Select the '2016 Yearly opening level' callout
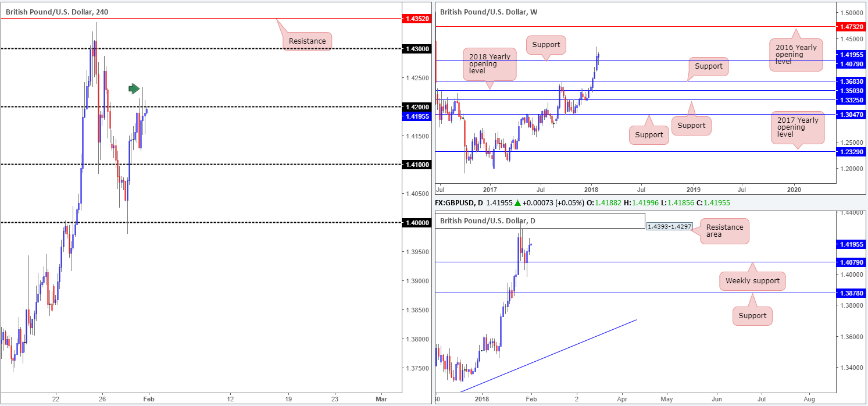The width and height of the screenshot is (868, 406). point(796,55)
